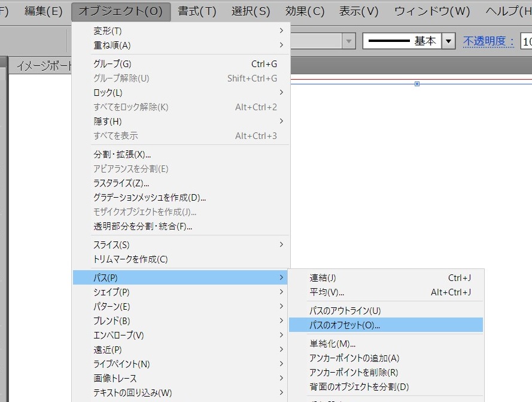Choose ラスタライズ(Z)... menu item
The width and height of the screenshot is (532, 402).
pyautogui.click(x=181, y=183)
